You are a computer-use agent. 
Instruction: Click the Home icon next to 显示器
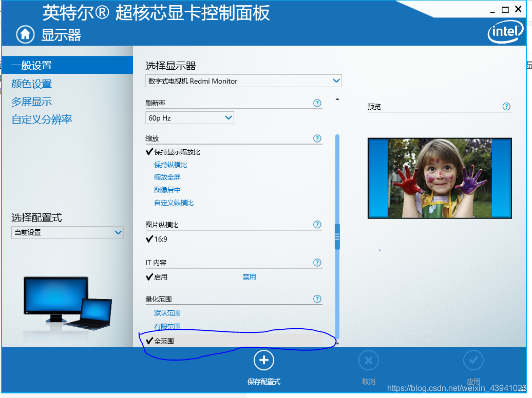click(26, 34)
